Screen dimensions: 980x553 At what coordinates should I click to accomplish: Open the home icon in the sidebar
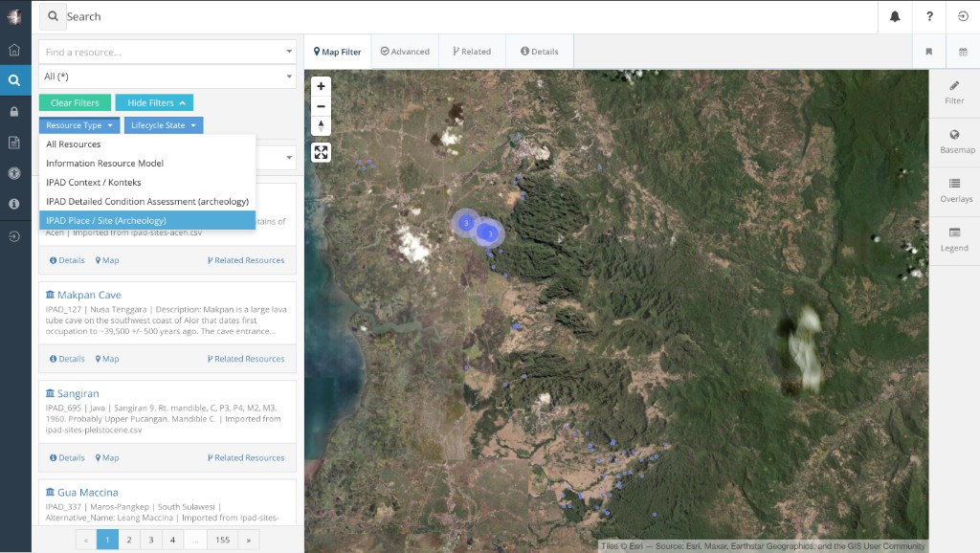tap(14, 50)
